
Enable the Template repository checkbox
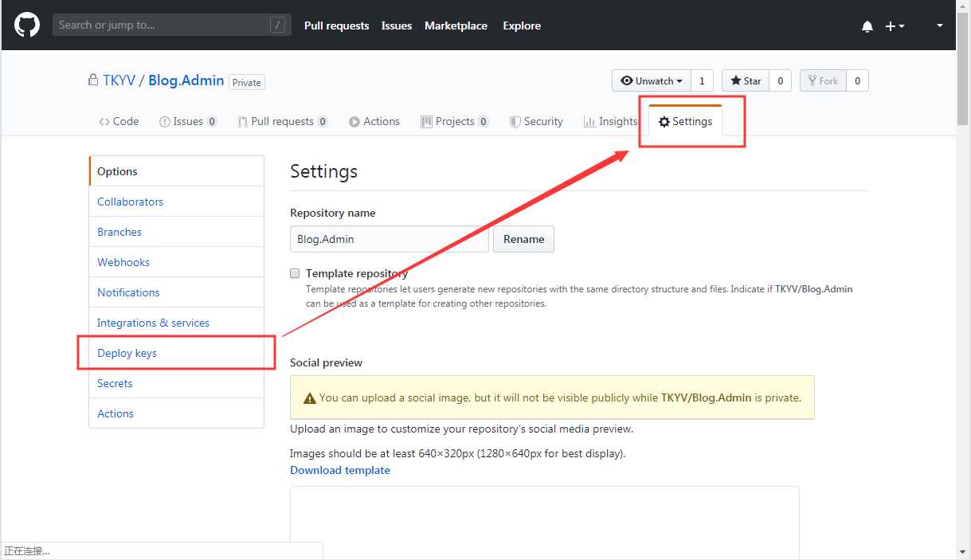[x=295, y=273]
